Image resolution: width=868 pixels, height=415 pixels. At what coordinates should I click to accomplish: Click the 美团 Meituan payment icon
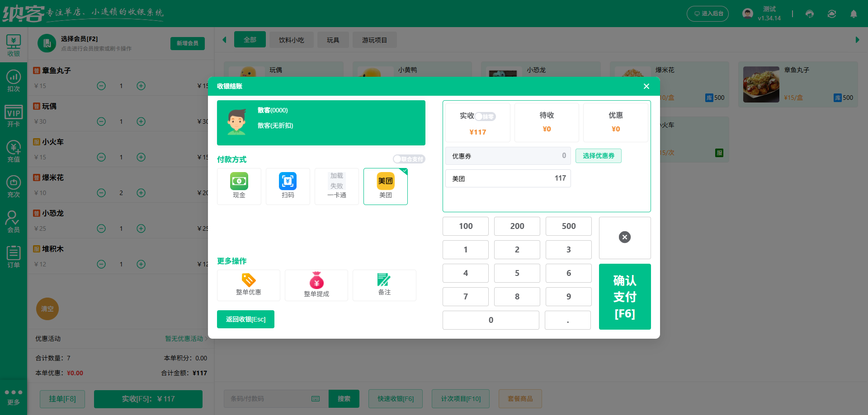click(x=385, y=186)
